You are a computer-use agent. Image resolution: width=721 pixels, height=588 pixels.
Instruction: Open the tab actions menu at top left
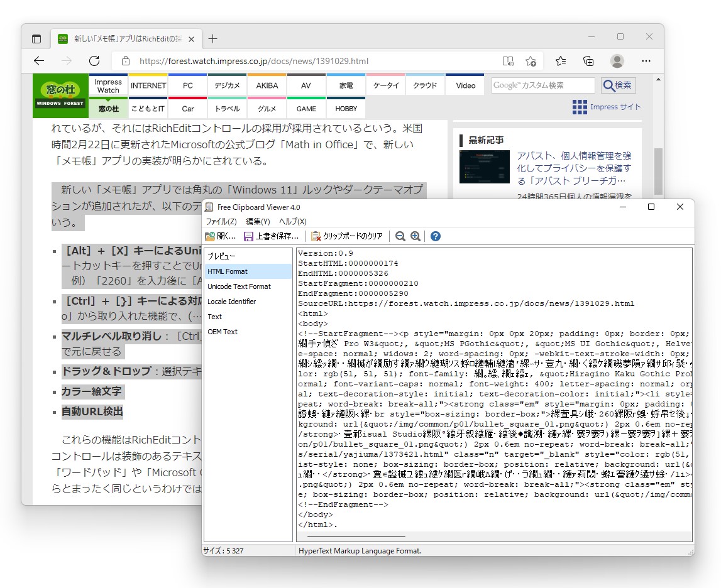point(36,38)
